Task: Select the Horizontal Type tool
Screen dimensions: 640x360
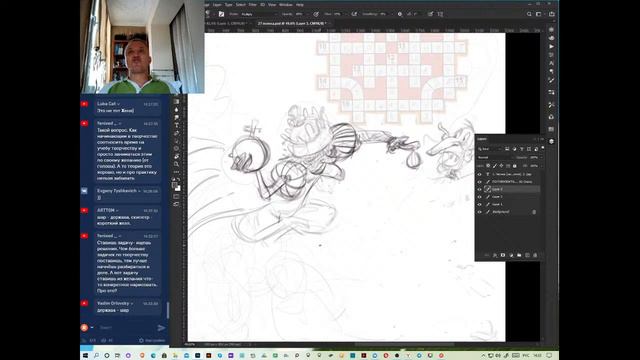Action: [x=177, y=125]
